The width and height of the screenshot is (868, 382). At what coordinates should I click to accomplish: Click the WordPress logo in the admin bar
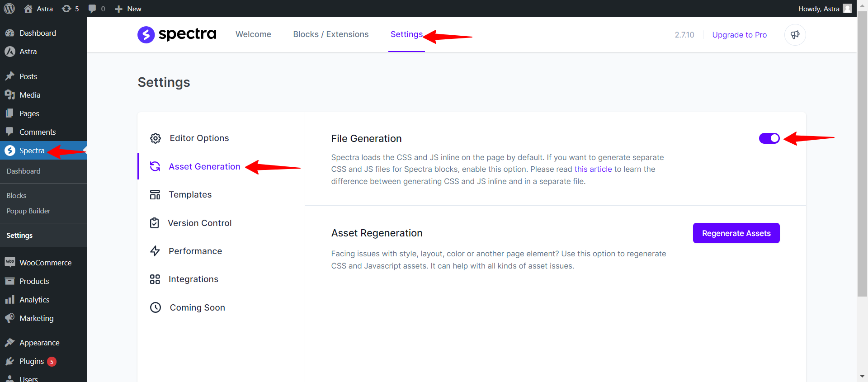tap(9, 9)
